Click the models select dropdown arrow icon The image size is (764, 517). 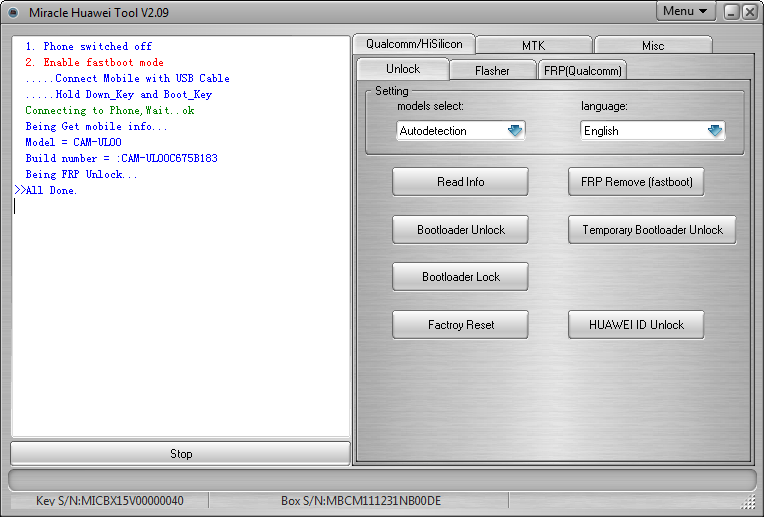click(x=515, y=131)
